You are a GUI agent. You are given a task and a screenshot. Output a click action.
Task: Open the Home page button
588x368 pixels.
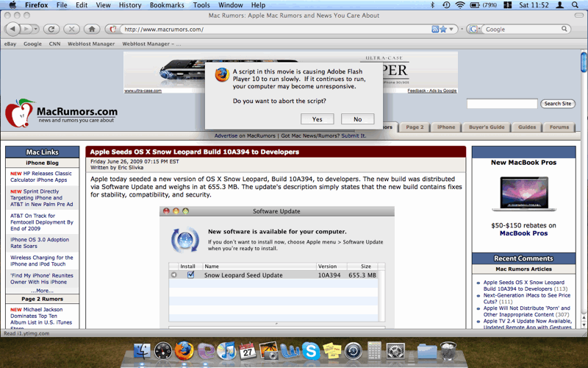point(92,29)
